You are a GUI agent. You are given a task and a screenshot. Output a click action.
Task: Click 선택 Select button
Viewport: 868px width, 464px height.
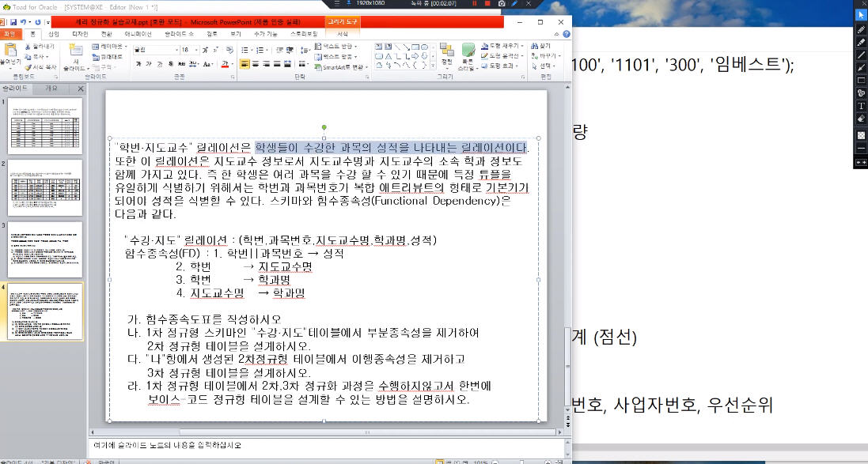(x=543, y=66)
